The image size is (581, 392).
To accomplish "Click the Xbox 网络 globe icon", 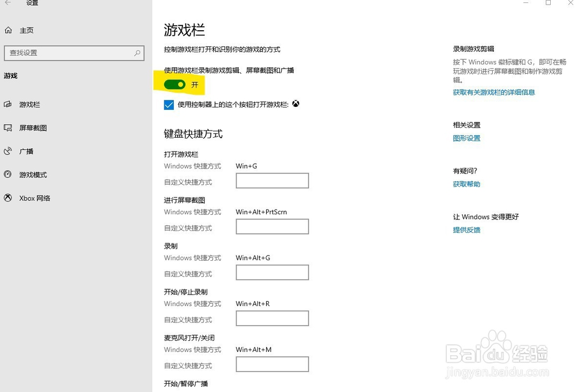I will point(8,198).
